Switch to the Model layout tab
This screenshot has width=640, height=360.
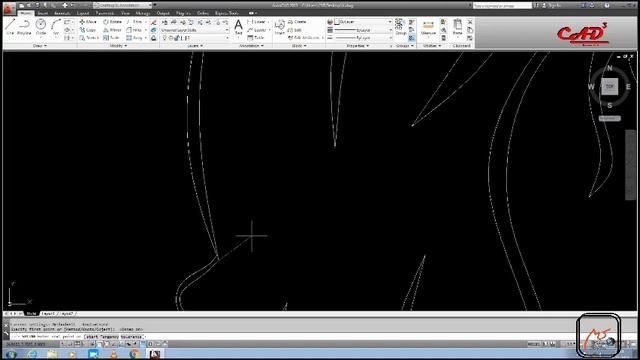coord(31,313)
